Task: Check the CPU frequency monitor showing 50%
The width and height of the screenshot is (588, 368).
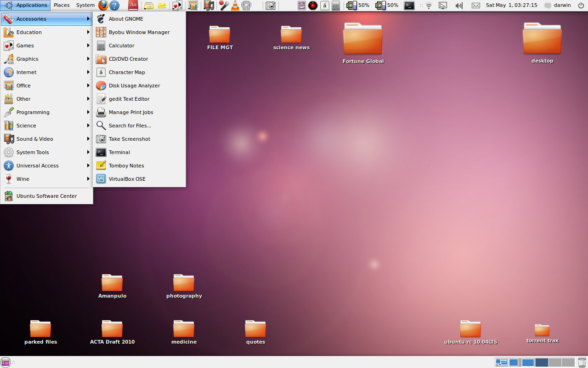Action: tap(358, 6)
